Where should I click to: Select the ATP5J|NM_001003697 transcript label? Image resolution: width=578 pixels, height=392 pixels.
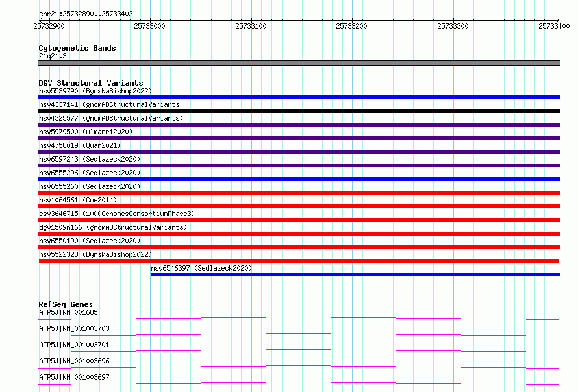point(74,377)
